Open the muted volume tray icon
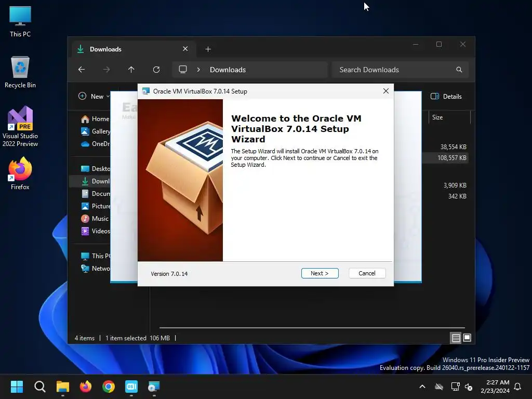The image size is (532, 399). [x=469, y=387]
